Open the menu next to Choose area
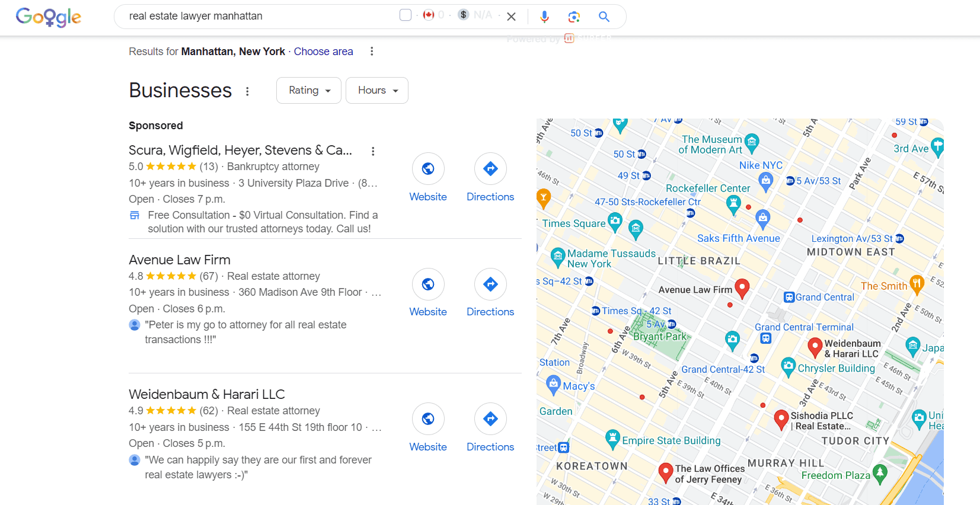Viewport: 980px width, 505px height. click(x=372, y=52)
